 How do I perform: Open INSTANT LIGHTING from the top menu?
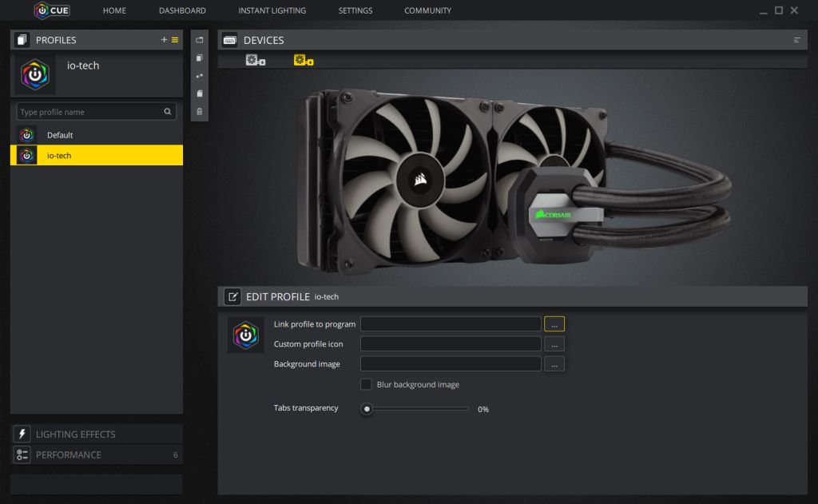click(272, 10)
